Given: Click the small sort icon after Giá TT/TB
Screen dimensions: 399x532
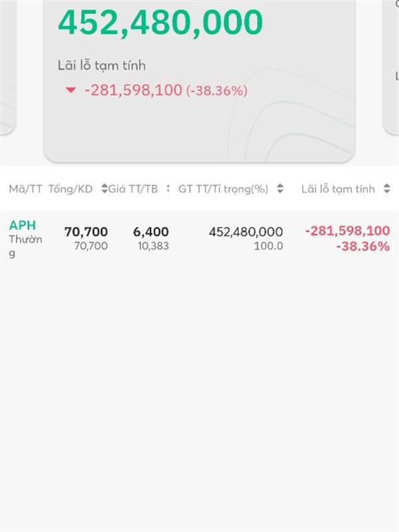Looking at the screenshot, I should pyautogui.click(x=168, y=189).
